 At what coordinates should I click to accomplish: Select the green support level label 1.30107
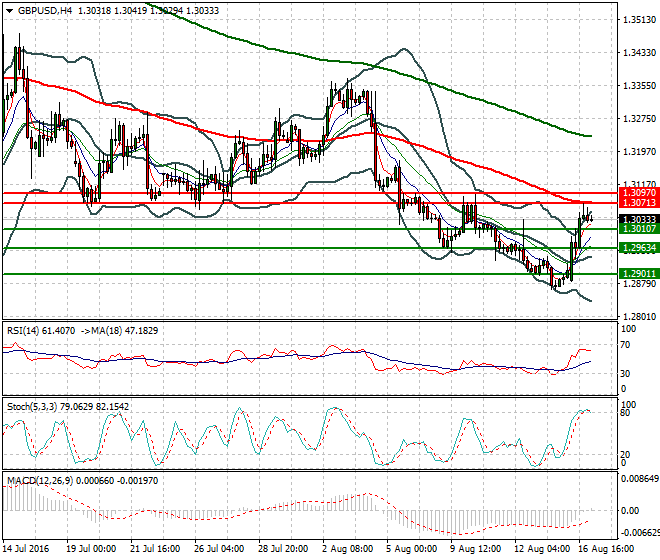tap(639, 229)
